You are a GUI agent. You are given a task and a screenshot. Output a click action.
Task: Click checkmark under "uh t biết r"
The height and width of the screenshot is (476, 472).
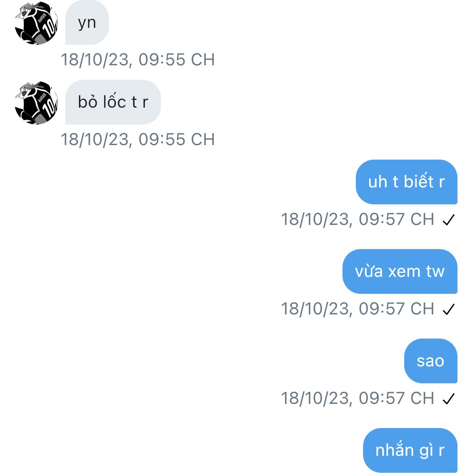(449, 220)
